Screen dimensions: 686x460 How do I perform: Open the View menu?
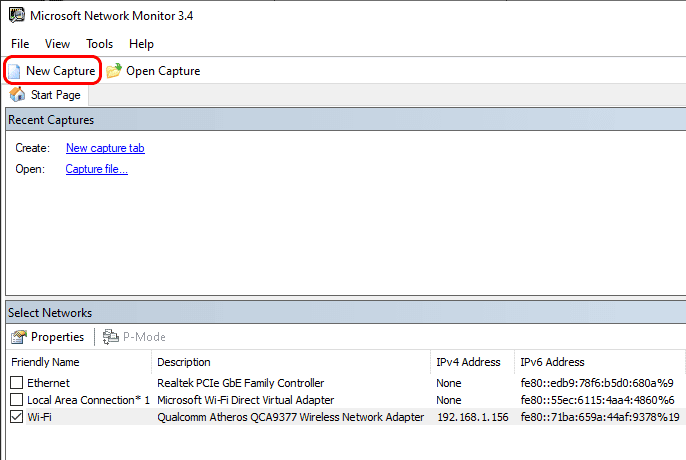(x=57, y=44)
